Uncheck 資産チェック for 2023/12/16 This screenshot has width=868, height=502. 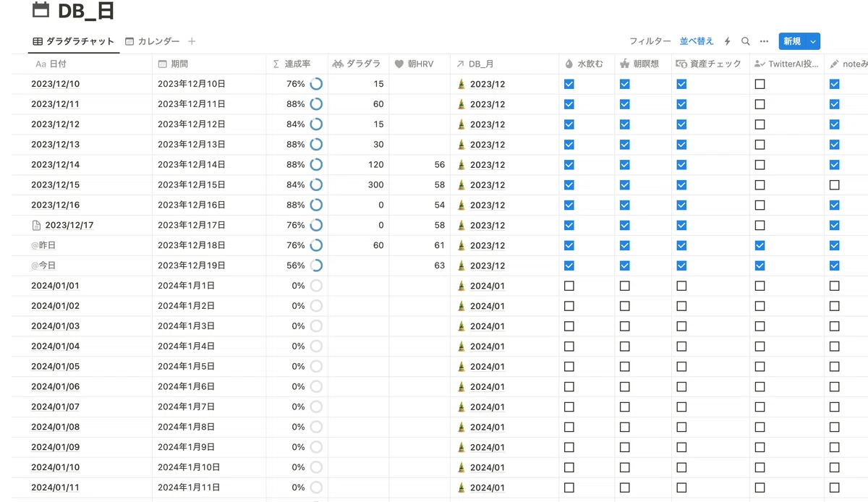(x=681, y=205)
